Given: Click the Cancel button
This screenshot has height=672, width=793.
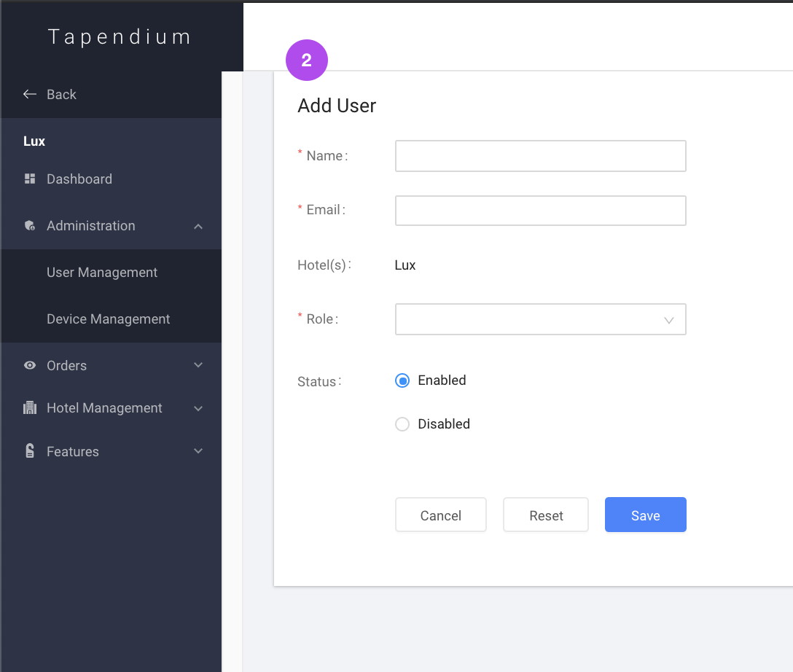Looking at the screenshot, I should pyautogui.click(x=440, y=515).
